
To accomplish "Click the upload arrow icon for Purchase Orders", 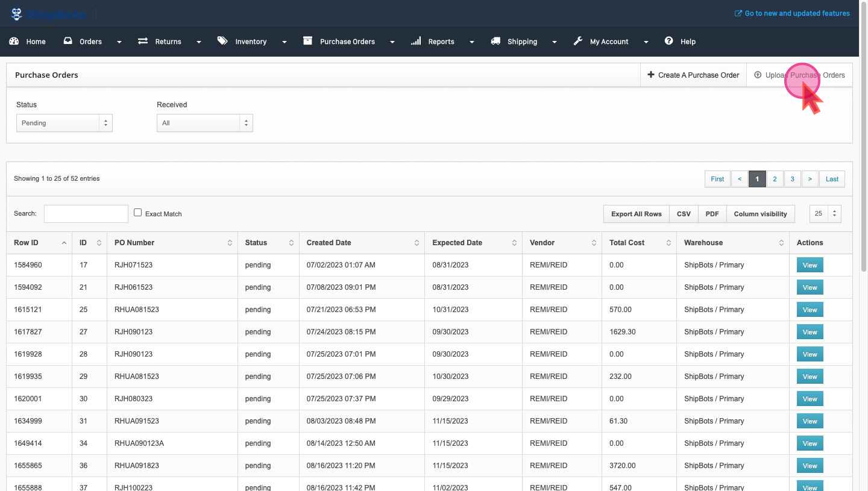I will tap(758, 75).
